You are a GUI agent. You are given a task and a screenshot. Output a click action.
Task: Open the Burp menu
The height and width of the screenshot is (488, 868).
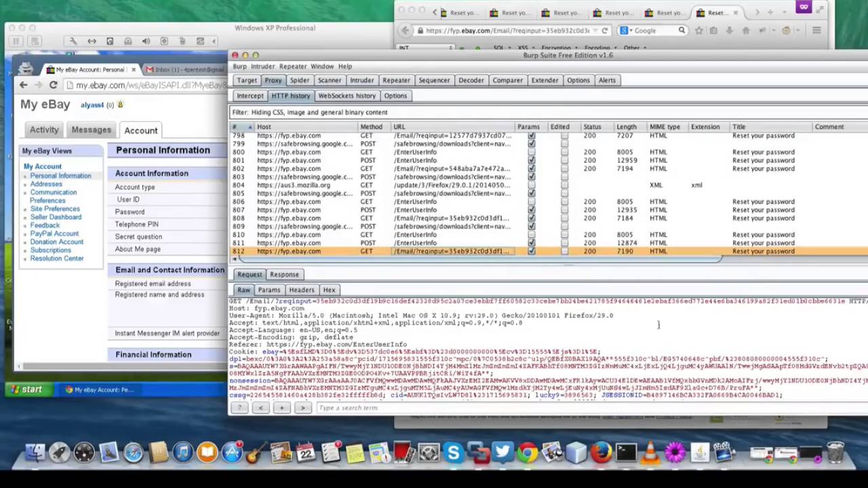point(240,66)
